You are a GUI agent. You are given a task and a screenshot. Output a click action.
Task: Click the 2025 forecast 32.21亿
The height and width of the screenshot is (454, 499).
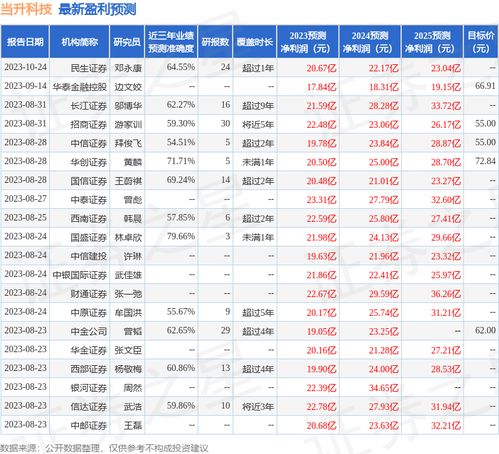[x=446, y=426]
